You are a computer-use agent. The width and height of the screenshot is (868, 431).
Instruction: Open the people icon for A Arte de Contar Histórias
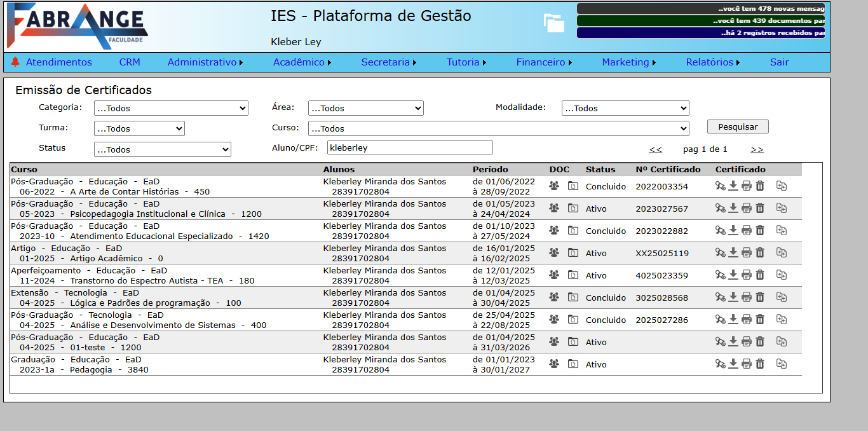(554, 186)
